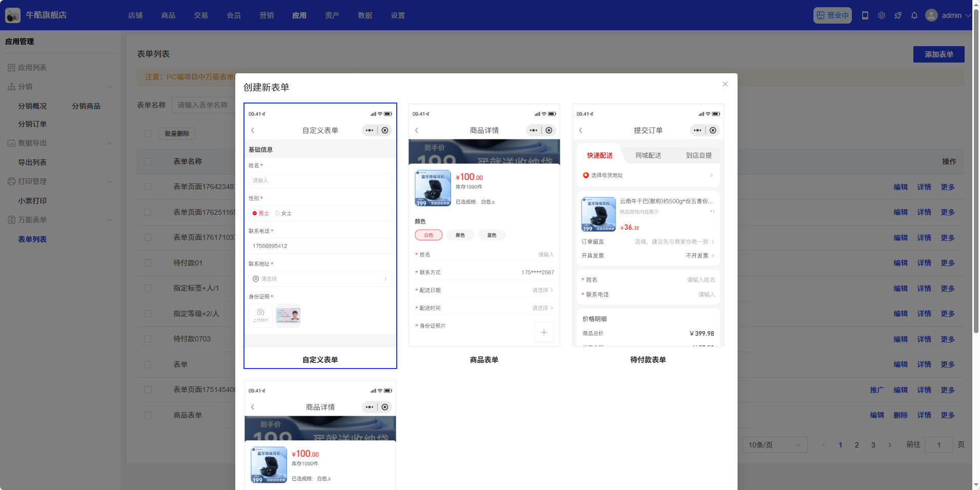Image resolution: width=980 pixels, height=490 pixels.
Task: Select 表单列表 in the sidebar
Action: coord(32,239)
